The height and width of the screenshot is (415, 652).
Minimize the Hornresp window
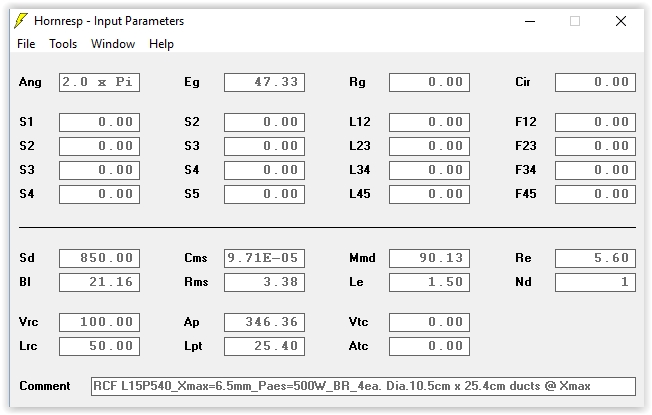coord(530,21)
